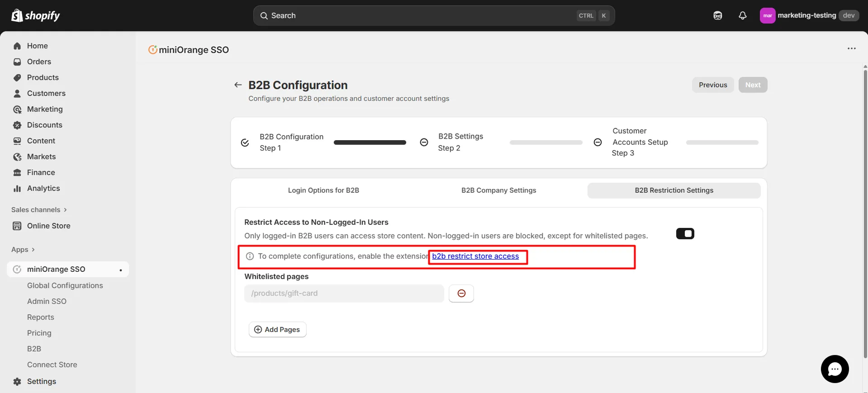Toggle Restrict Access to Non-Logged-In Users switch
The width and height of the screenshot is (868, 393).
pos(685,233)
